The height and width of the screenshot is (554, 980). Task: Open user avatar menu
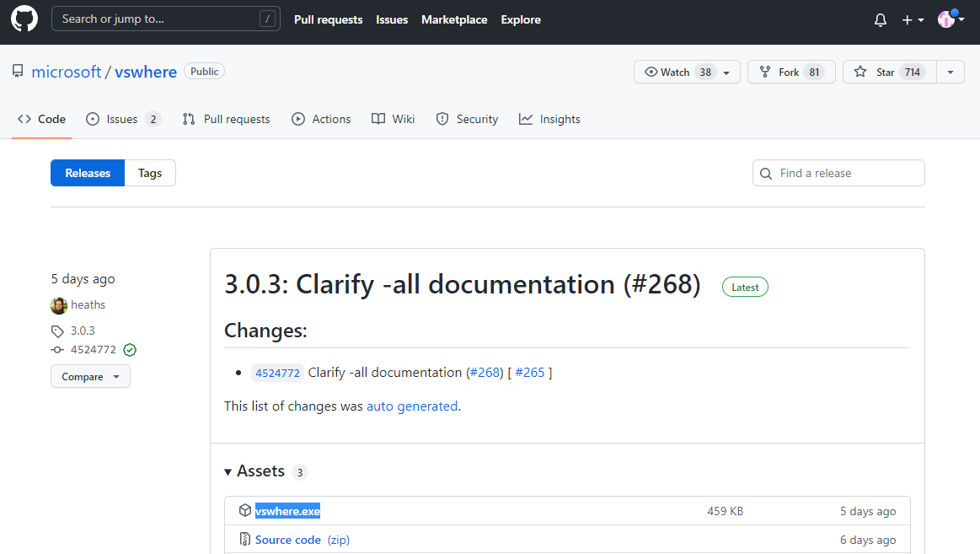click(951, 19)
